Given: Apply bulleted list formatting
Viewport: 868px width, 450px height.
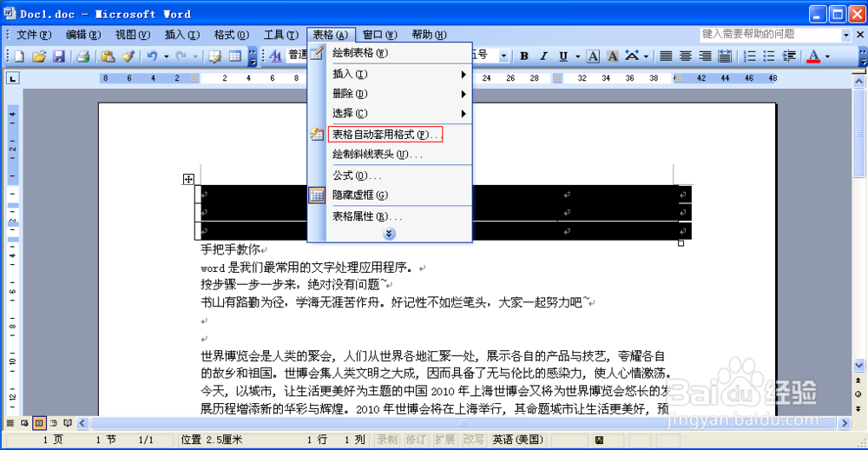Looking at the screenshot, I should coord(769,56).
